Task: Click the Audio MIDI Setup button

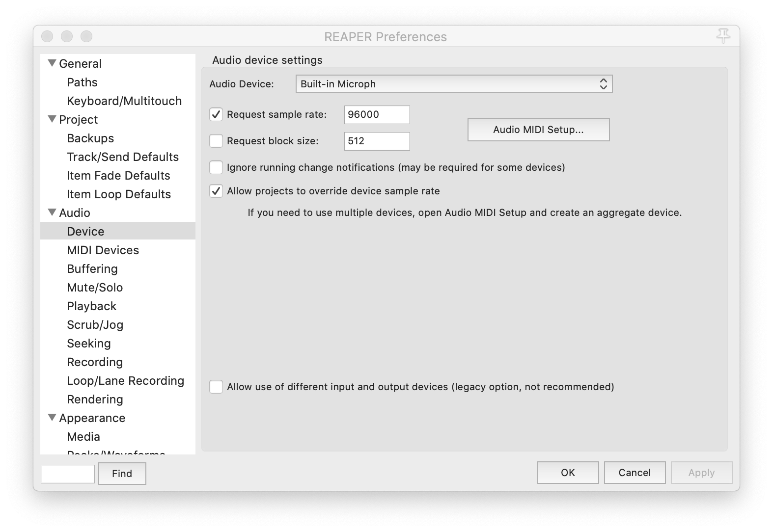Action: 539,130
